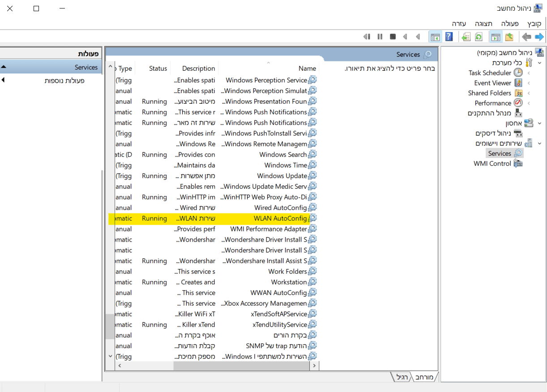547x392 pixels.
Task: Click the Performance gauge icon
Action: pyautogui.click(x=518, y=103)
